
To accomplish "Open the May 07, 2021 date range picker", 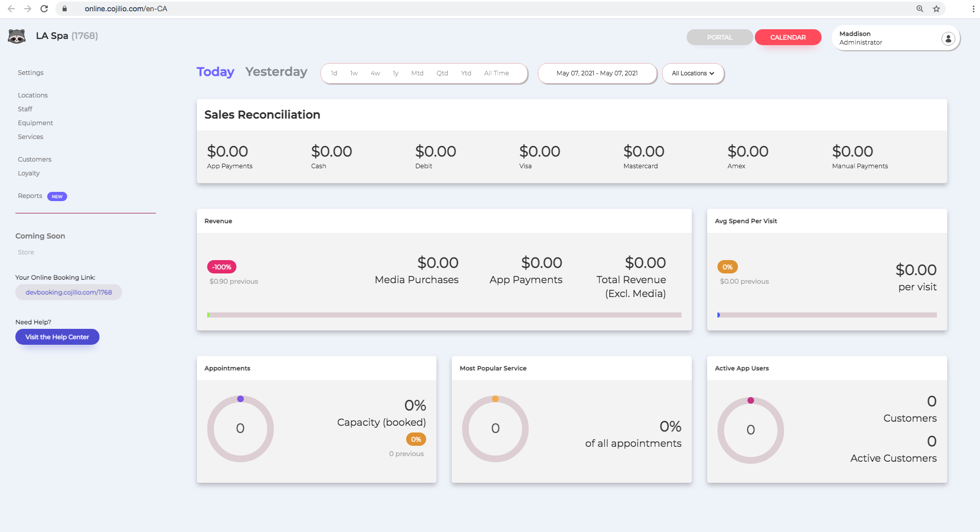I will point(597,73).
